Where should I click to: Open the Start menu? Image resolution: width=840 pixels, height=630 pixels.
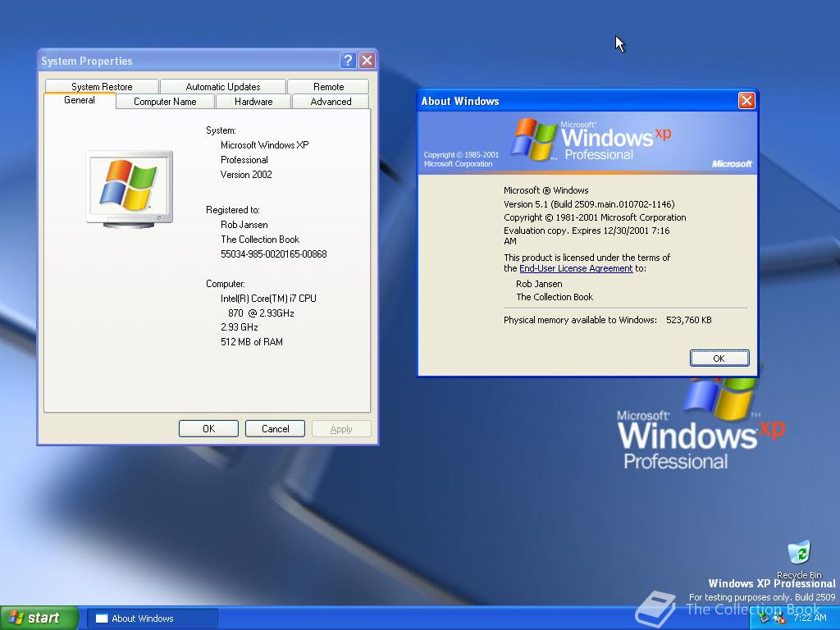click(x=39, y=619)
